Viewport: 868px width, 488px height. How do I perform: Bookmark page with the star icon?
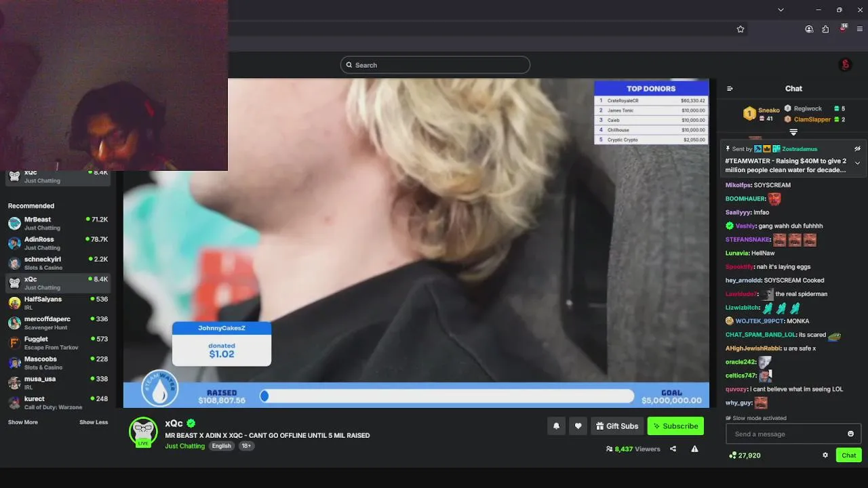pos(741,29)
